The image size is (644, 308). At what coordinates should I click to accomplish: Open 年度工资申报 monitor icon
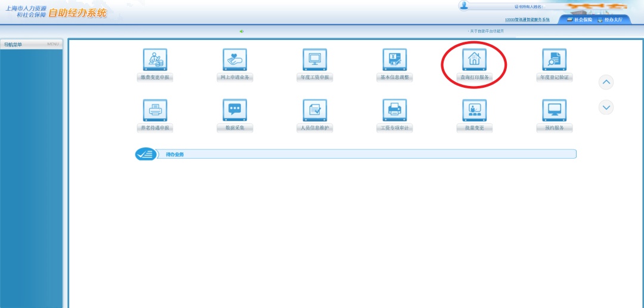(x=315, y=60)
